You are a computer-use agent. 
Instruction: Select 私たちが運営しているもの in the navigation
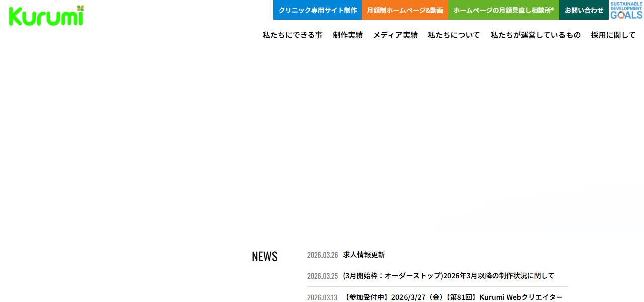click(535, 35)
